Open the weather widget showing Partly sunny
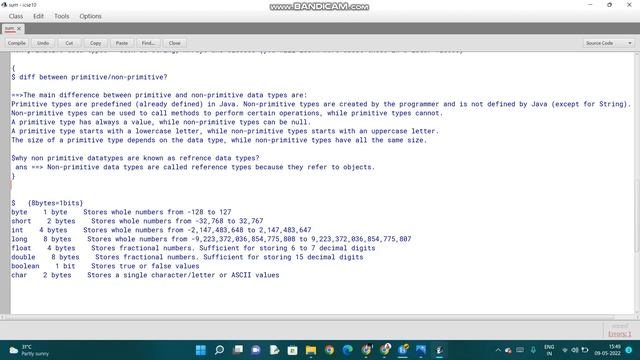This screenshot has width=640, height=360. (29, 350)
